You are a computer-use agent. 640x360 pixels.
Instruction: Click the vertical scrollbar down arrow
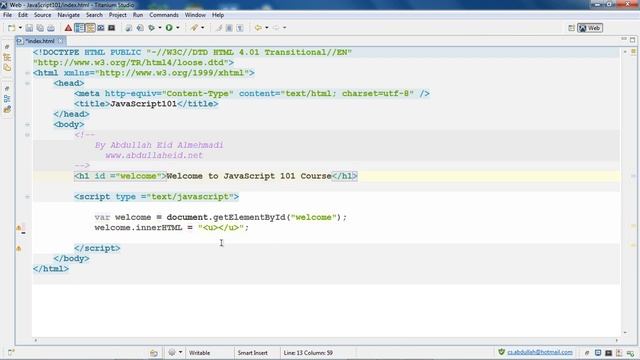(x=625, y=333)
